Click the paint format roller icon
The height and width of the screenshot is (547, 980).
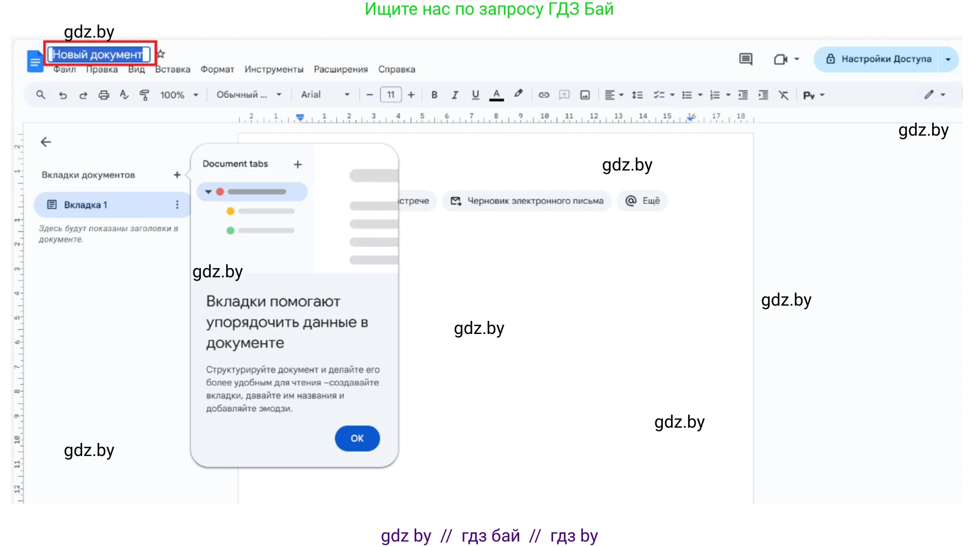tap(144, 95)
